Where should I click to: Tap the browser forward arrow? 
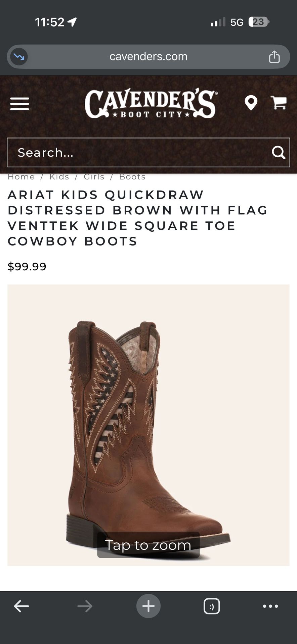tap(85, 606)
